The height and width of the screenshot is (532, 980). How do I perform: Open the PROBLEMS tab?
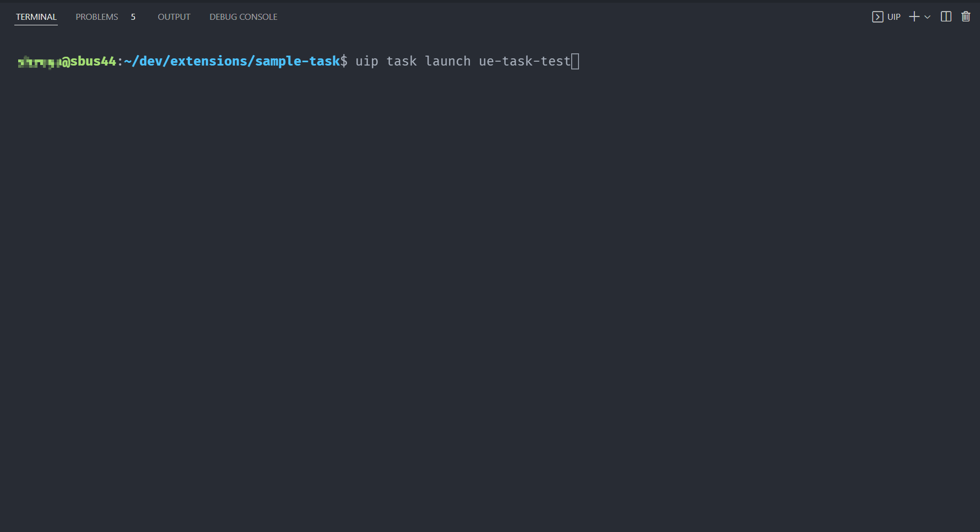point(97,17)
